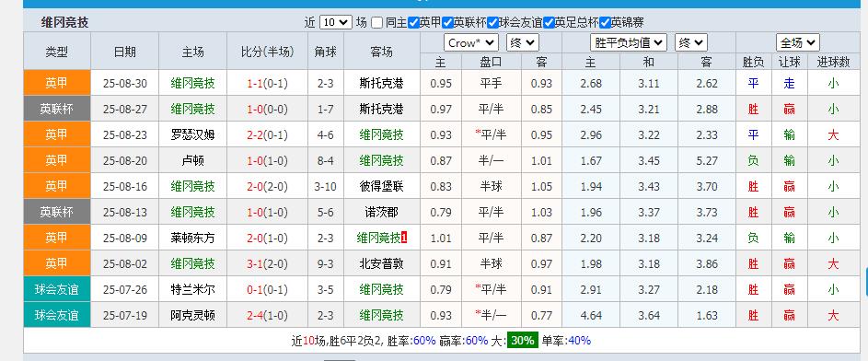The width and height of the screenshot is (868, 361).
Task: Click the 让球 column header
Action: click(790, 62)
